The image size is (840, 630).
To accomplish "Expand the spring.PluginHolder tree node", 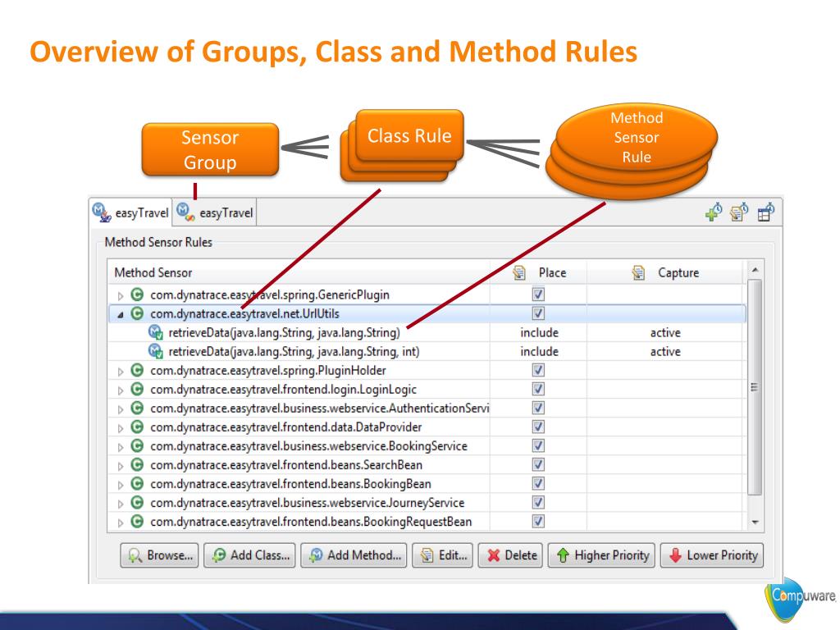I will [x=121, y=372].
